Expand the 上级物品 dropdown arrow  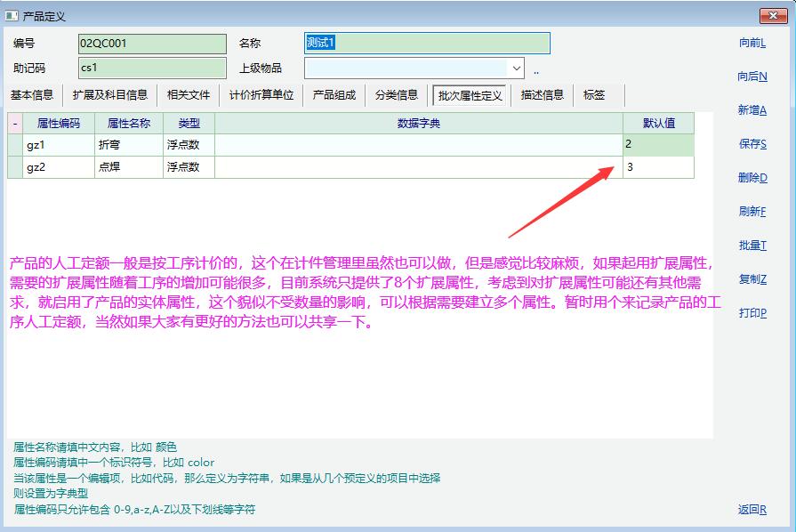point(516,68)
